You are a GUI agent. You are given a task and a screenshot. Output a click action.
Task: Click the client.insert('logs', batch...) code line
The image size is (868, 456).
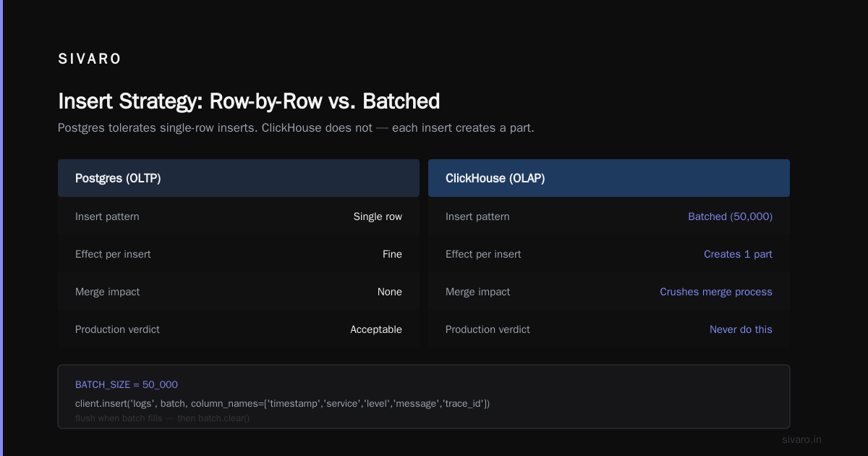(283, 403)
